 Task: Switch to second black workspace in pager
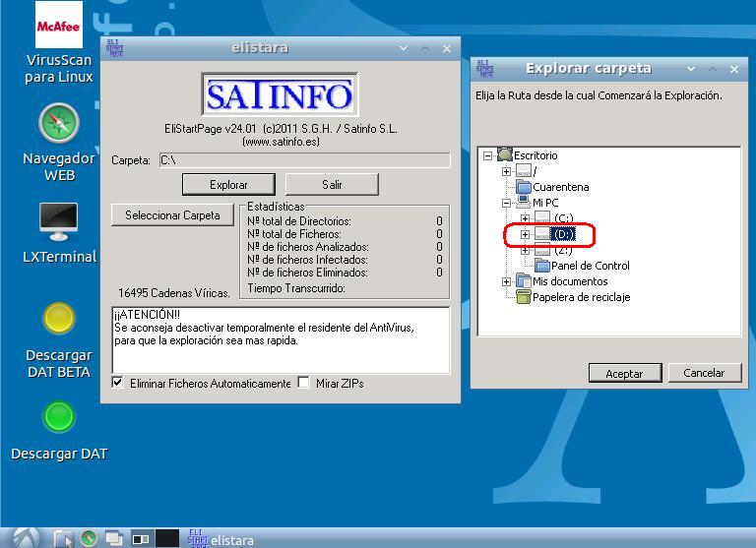(x=166, y=538)
